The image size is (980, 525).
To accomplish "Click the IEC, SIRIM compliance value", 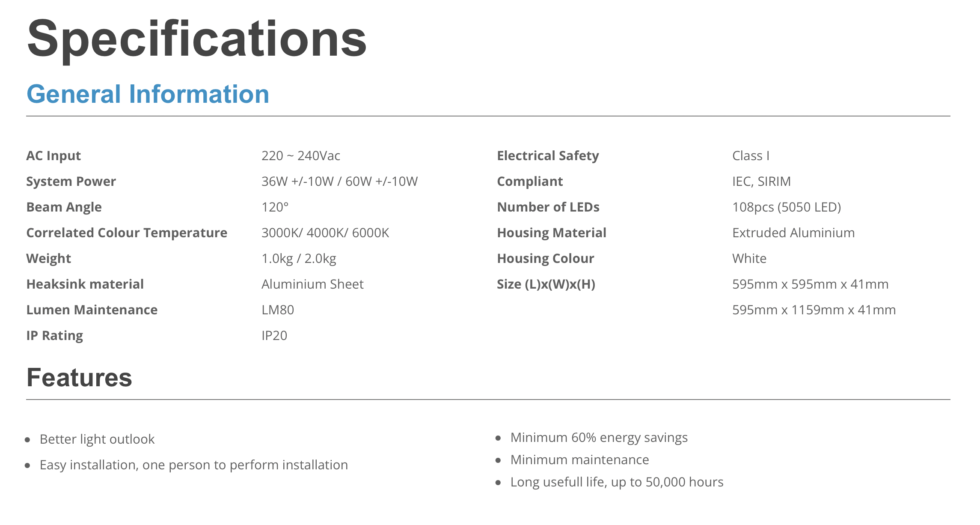I will tap(761, 182).
